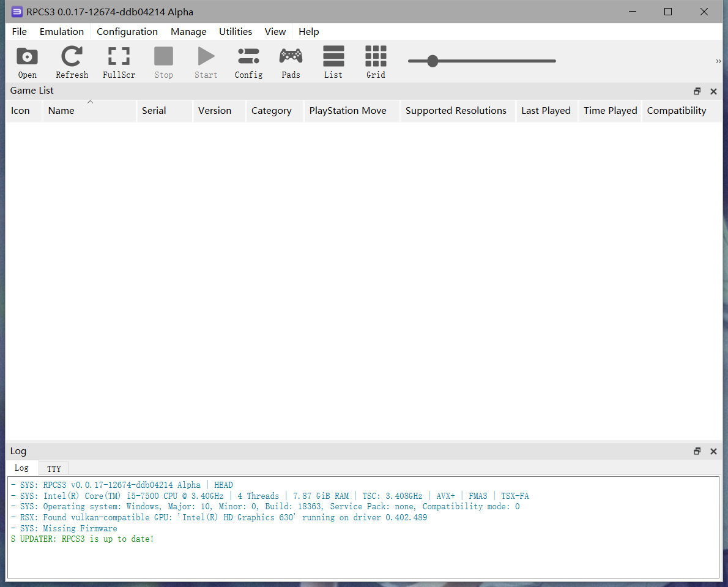Sort by Compatibility column

[x=682, y=111]
